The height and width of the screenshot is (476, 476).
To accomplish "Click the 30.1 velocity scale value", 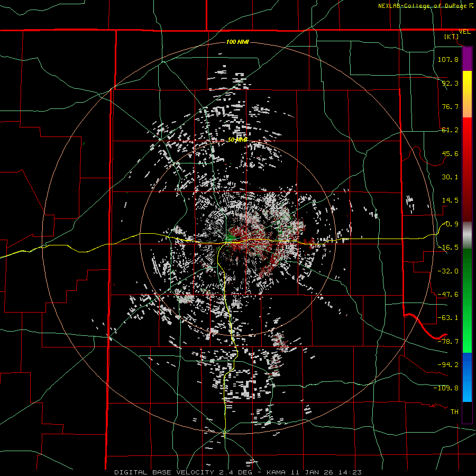I will pyautogui.click(x=450, y=177).
